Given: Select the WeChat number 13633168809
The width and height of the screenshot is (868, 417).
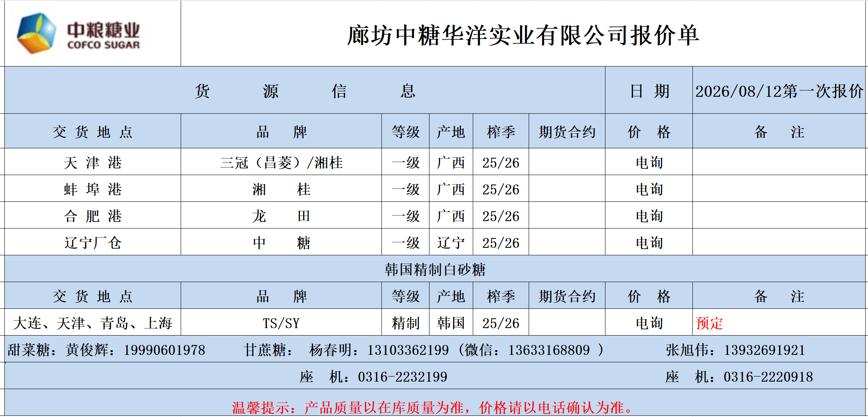Looking at the screenshot, I should coord(549,350).
